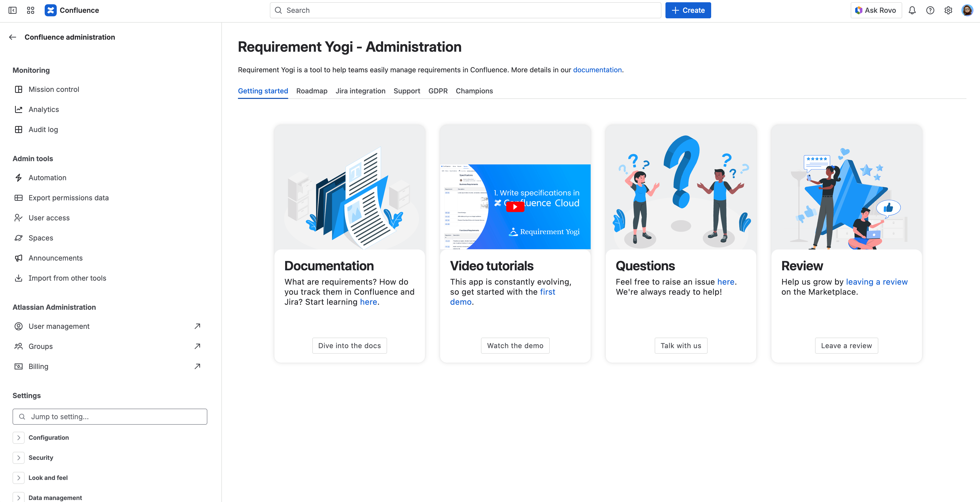Expand the Security section
The height and width of the screenshot is (502, 980).
pos(19,458)
